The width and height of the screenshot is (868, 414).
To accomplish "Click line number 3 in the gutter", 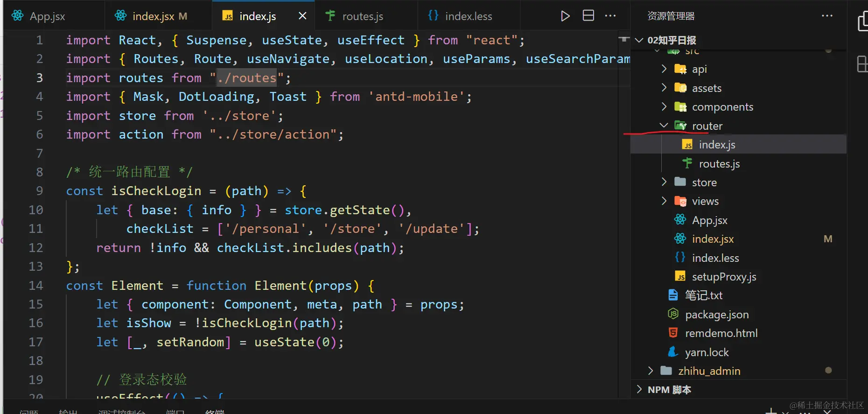I will click(x=40, y=78).
